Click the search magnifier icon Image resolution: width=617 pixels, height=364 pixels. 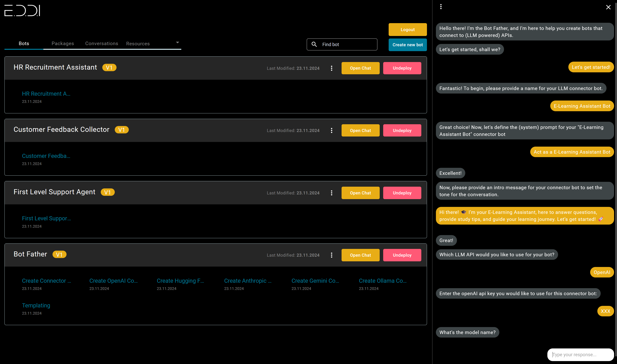315,44
